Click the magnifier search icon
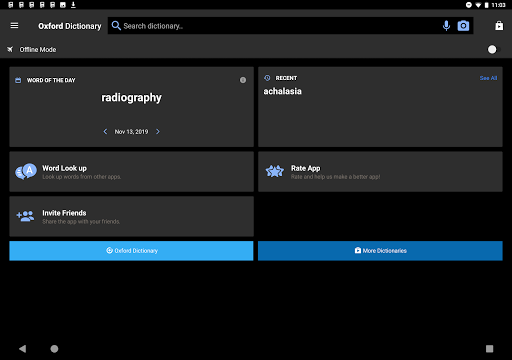The width and height of the screenshot is (512, 360). pos(116,26)
